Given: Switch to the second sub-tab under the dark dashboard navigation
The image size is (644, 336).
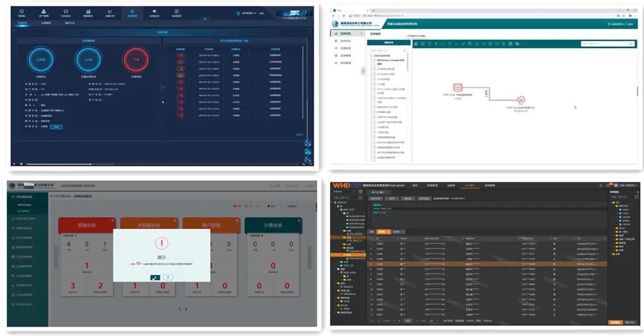Looking at the screenshot, I should point(46,23).
